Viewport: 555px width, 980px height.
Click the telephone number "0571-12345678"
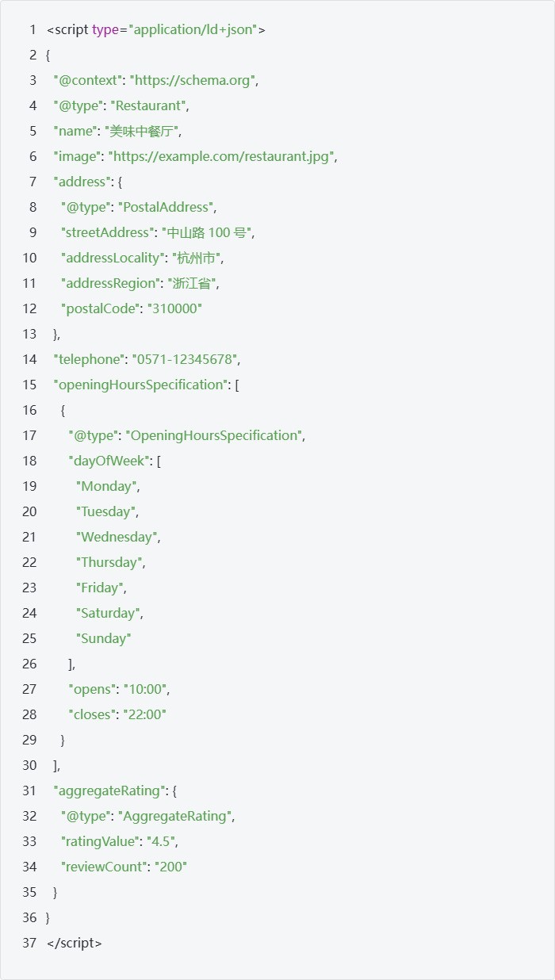point(186,359)
